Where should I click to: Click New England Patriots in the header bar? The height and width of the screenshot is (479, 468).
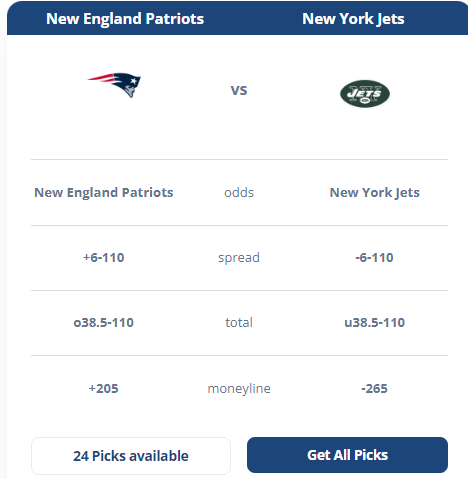125,19
